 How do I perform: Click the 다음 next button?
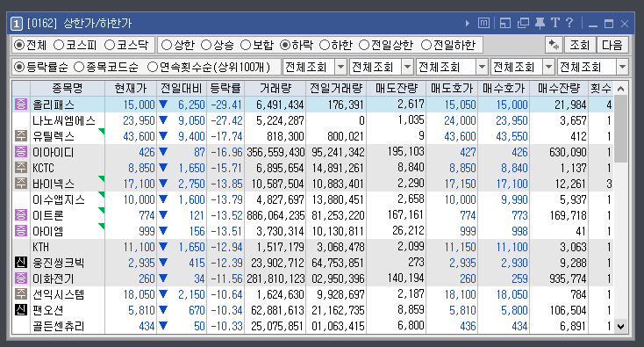pyautogui.click(x=612, y=45)
